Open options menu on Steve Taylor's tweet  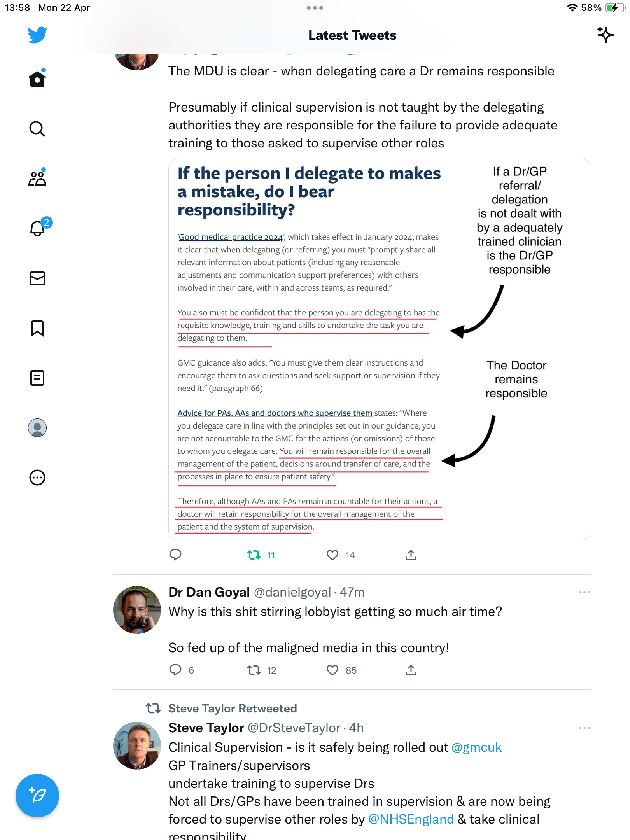pyautogui.click(x=584, y=728)
